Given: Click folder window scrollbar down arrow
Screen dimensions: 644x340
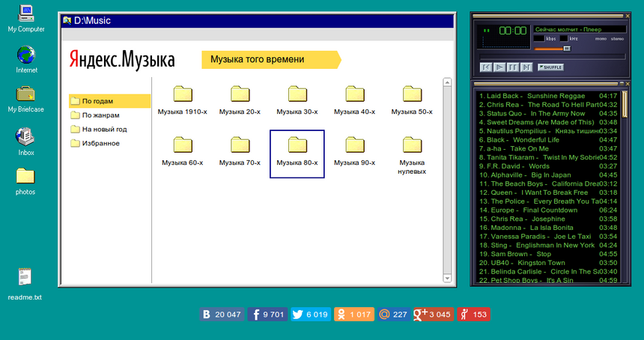Looking at the screenshot, I should (447, 279).
